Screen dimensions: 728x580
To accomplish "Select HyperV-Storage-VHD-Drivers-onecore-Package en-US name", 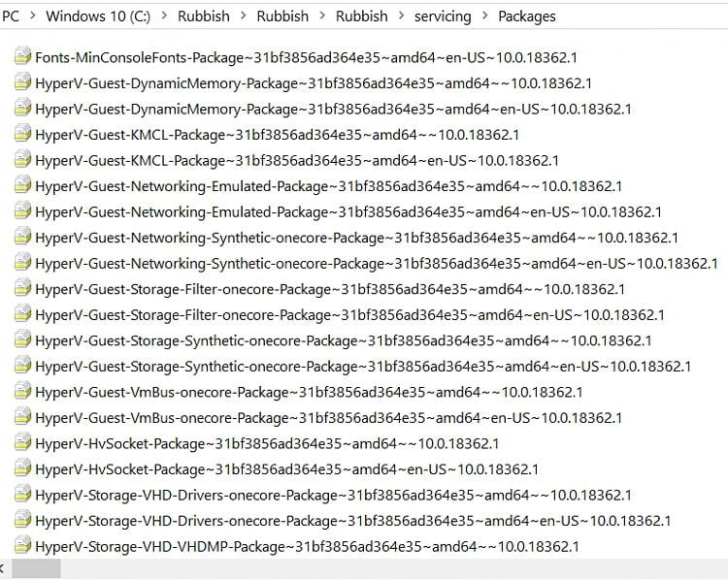I will click(353, 521).
